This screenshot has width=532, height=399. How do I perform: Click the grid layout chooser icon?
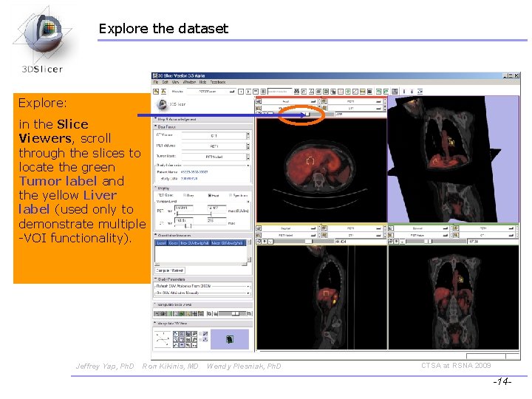tap(395, 92)
